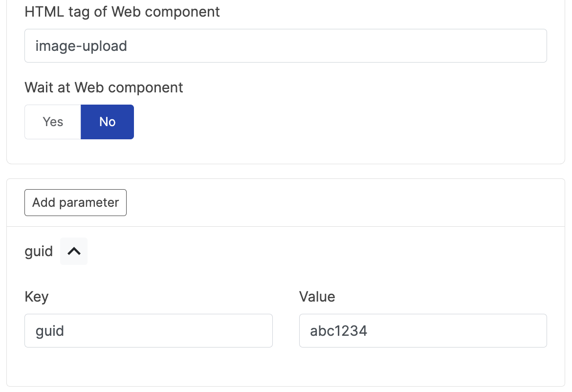Select Yes for Wait at Web component
572x392 pixels.
(x=53, y=122)
